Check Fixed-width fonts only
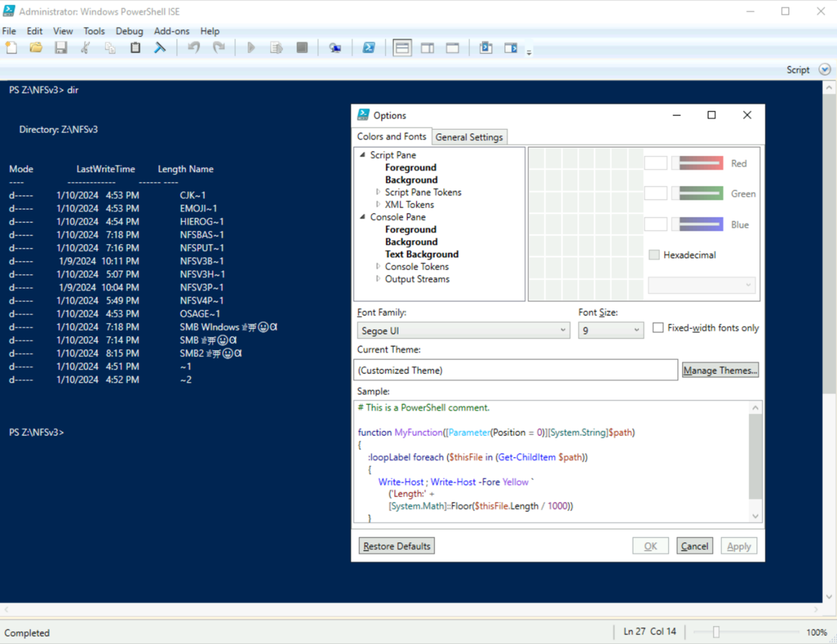The width and height of the screenshot is (837, 644). pyautogui.click(x=658, y=328)
